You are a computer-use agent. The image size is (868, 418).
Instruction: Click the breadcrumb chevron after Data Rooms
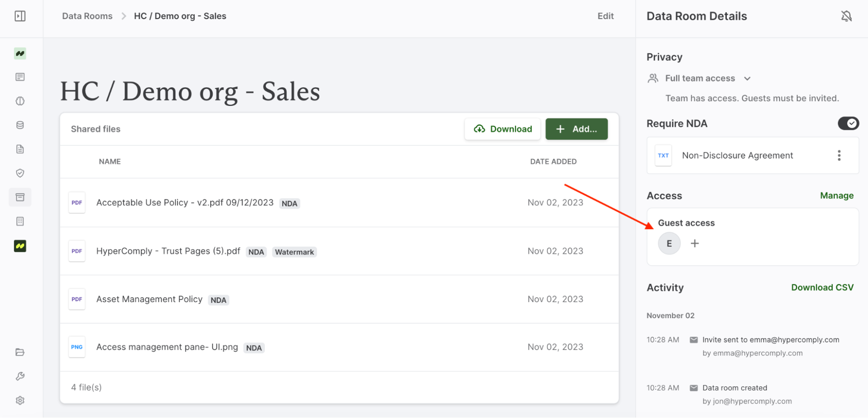click(x=124, y=16)
